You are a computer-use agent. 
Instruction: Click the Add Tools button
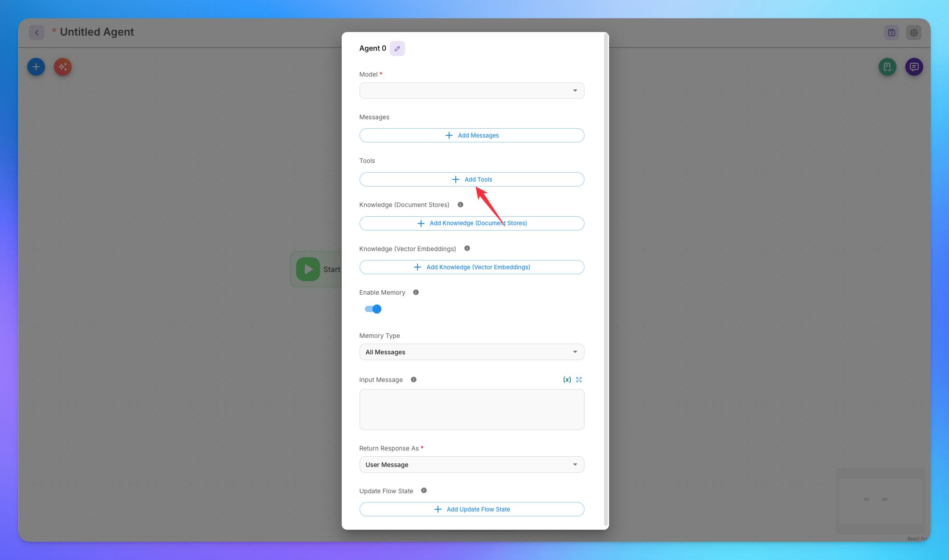click(471, 179)
